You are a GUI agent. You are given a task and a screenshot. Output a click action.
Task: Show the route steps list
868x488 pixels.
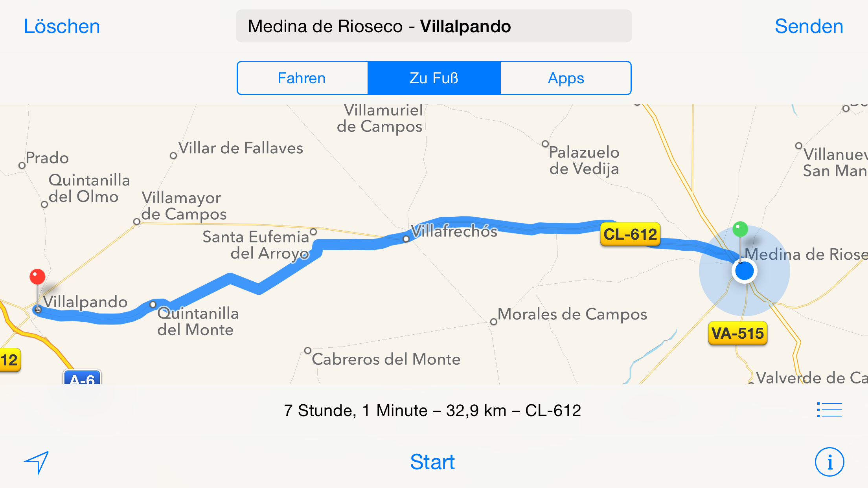(x=829, y=410)
